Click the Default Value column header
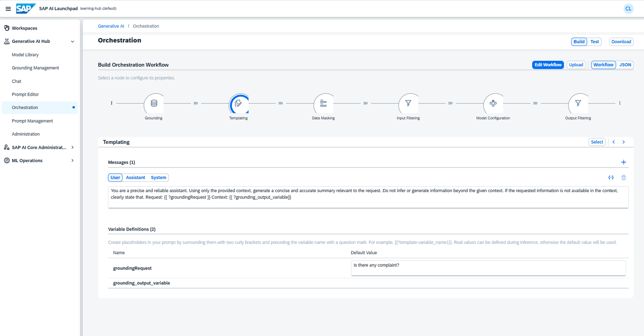 pyautogui.click(x=364, y=253)
